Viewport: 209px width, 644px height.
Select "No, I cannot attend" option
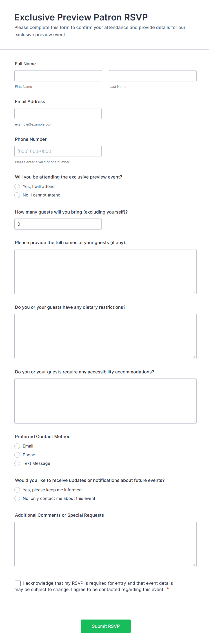point(17,195)
